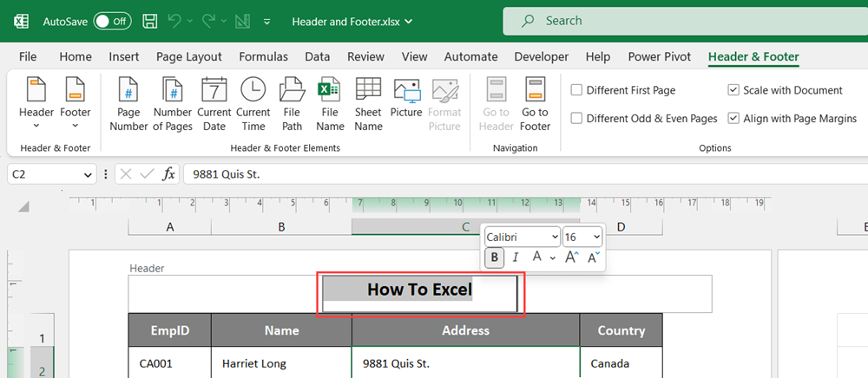868x378 pixels.
Task: Select the Header & Footer tab
Action: pos(753,56)
